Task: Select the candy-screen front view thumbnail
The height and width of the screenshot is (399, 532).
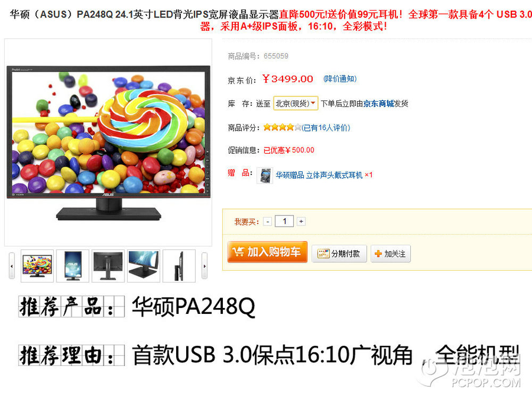Action: point(37,266)
